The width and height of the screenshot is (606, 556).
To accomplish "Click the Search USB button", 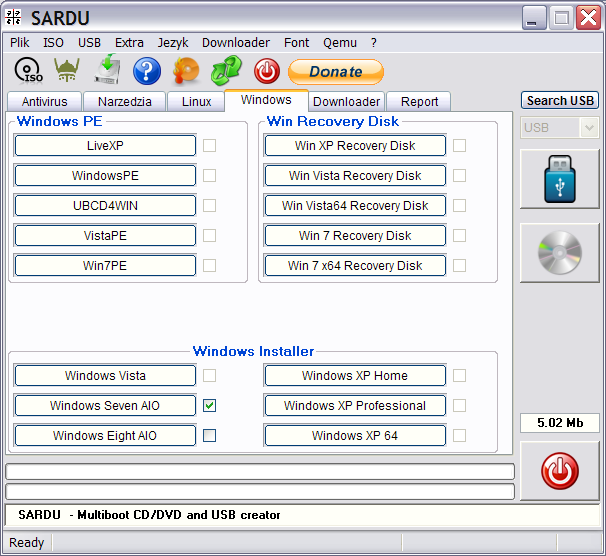I will coord(560,100).
